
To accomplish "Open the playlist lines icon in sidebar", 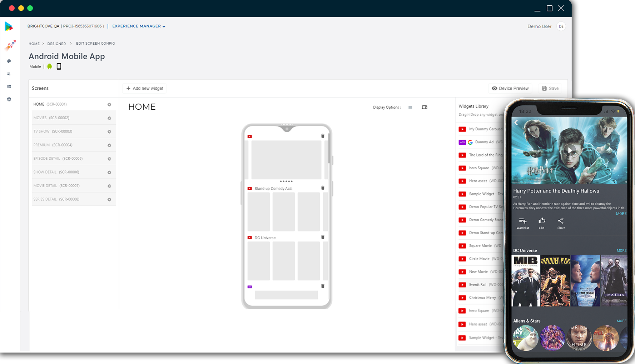I will [x=9, y=74].
